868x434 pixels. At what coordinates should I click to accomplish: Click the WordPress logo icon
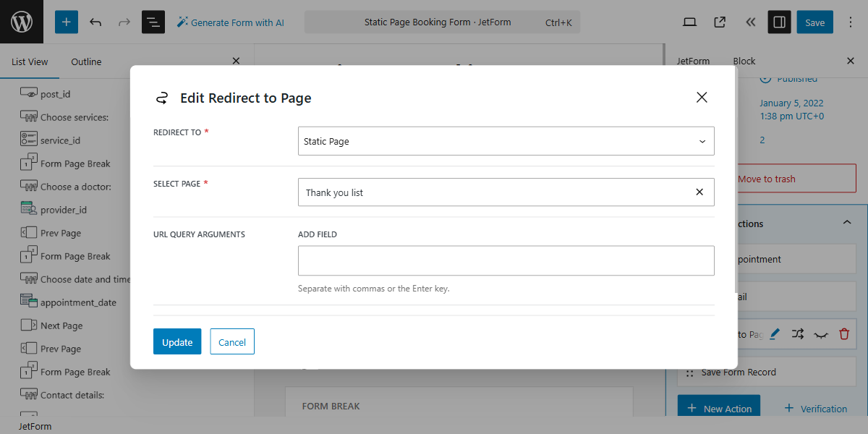click(22, 22)
